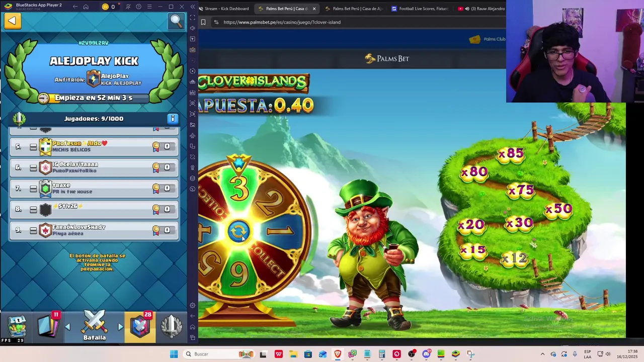
Task: Click BlueStacks sidebar home icon at bottom
Action: coord(193,327)
